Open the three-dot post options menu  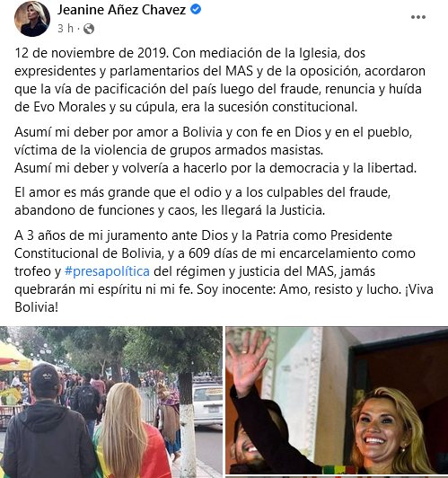pyautogui.click(x=418, y=17)
